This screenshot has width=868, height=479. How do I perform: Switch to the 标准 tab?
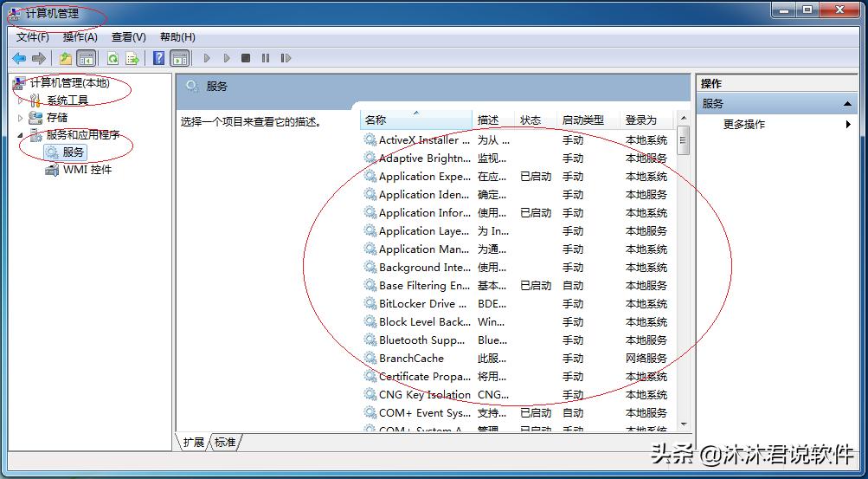(x=225, y=442)
